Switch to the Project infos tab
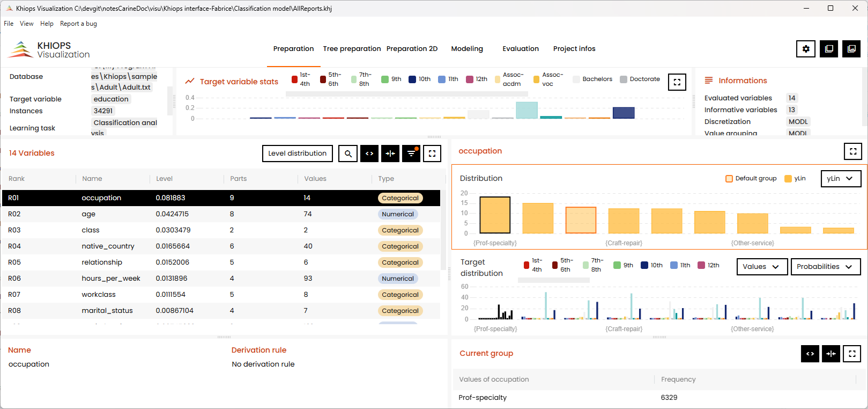This screenshot has width=868, height=409. tap(574, 49)
